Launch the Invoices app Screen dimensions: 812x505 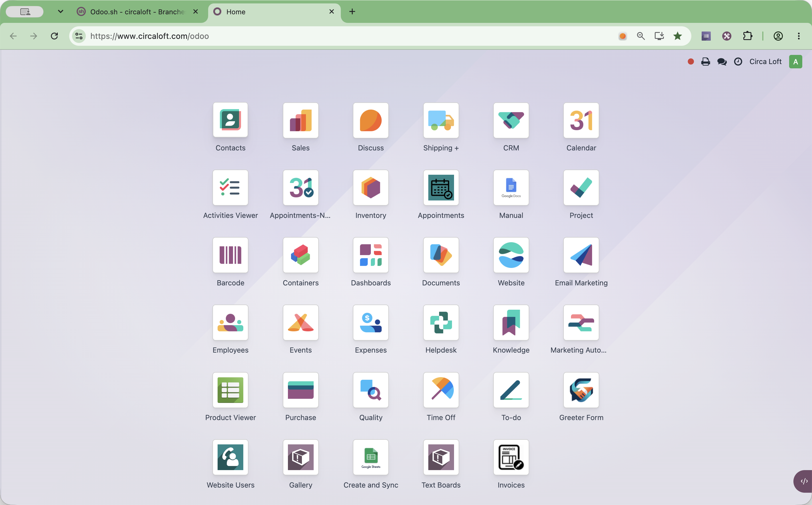[x=511, y=457]
